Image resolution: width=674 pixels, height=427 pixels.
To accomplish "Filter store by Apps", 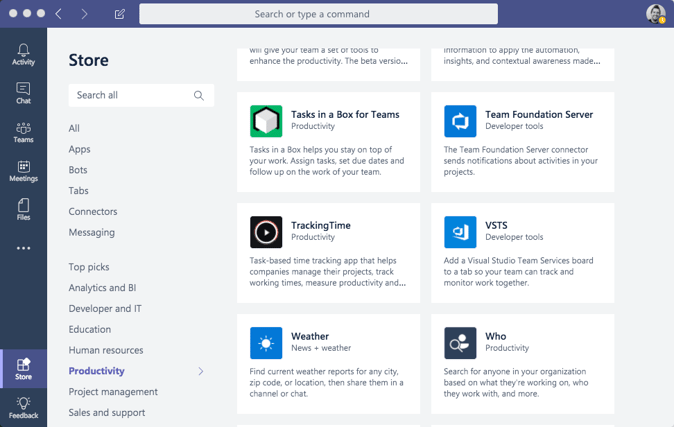I will (80, 149).
